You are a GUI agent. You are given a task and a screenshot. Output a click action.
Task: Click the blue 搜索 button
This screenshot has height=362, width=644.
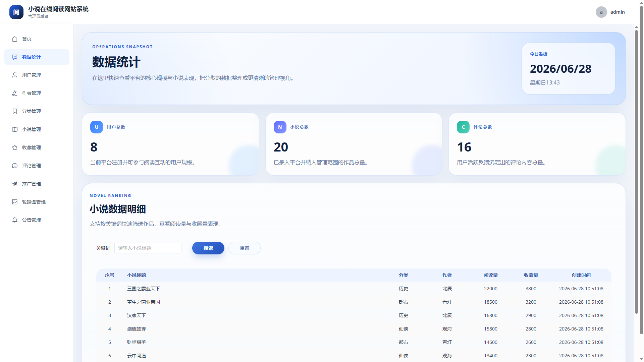point(208,248)
